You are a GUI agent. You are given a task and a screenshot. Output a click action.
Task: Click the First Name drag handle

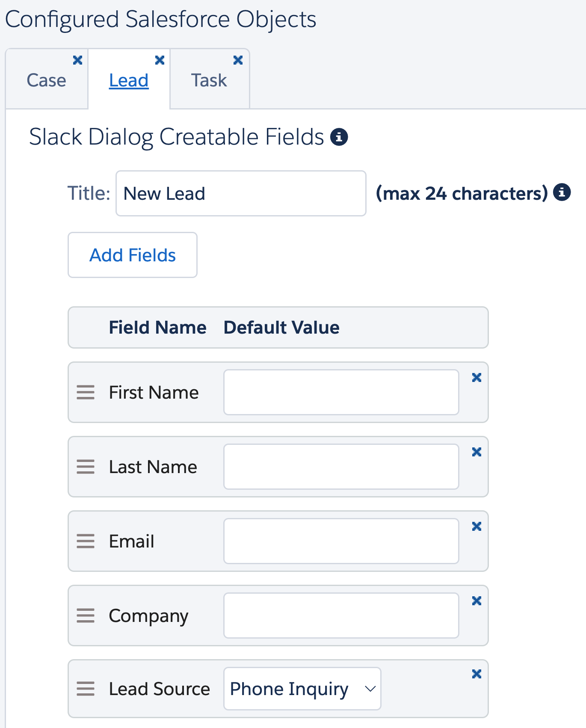coord(86,392)
